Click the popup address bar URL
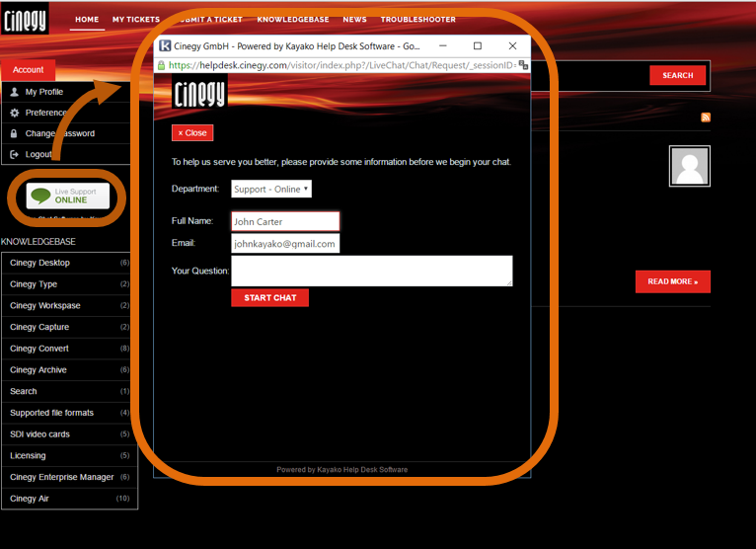Screen dimensions: 756x549 click(342, 65)
